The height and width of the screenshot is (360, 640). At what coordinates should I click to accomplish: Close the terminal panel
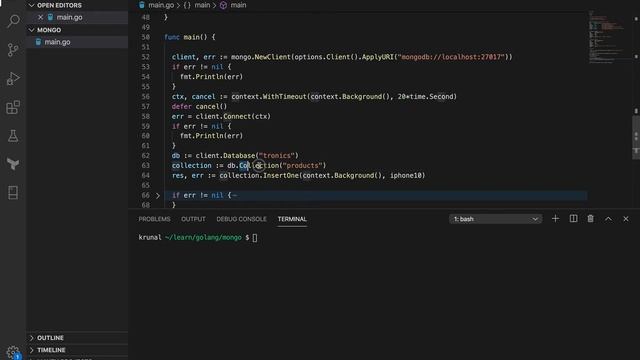pyautogui.click(x=626, y=219)
